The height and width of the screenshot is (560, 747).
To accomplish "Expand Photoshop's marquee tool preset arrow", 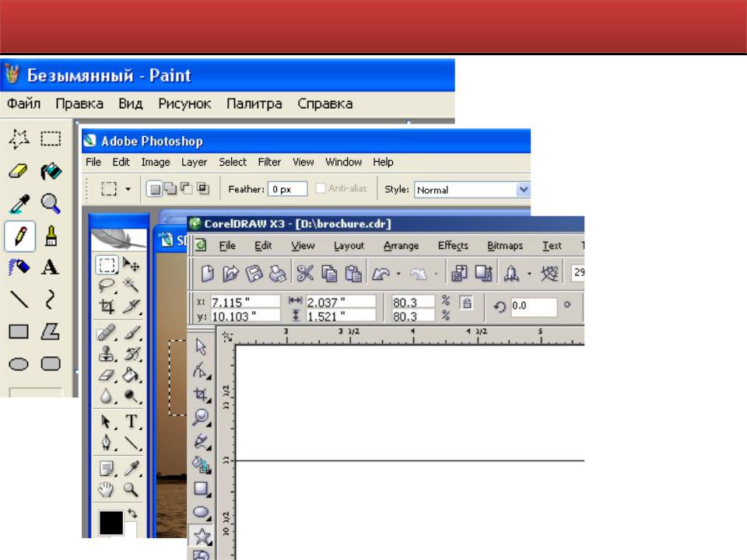I will click(128, 189).
